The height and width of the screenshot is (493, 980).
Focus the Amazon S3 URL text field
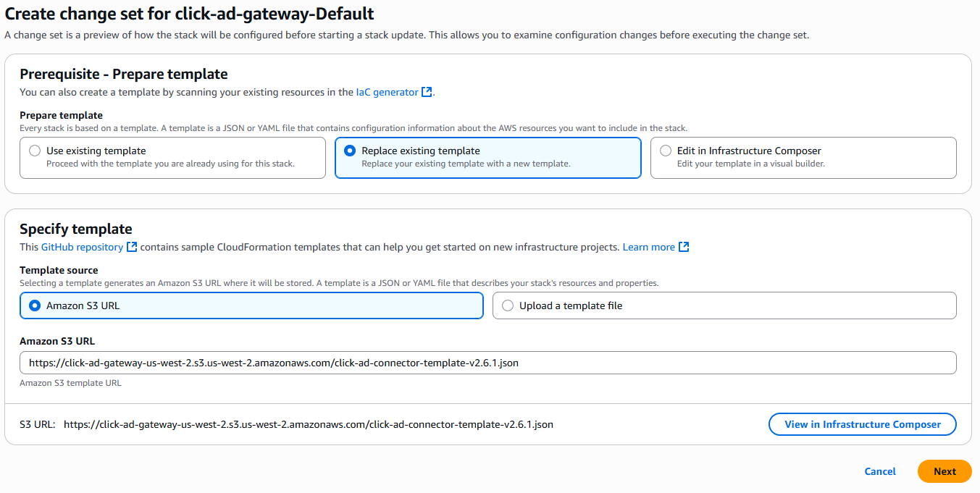[488, 363]
